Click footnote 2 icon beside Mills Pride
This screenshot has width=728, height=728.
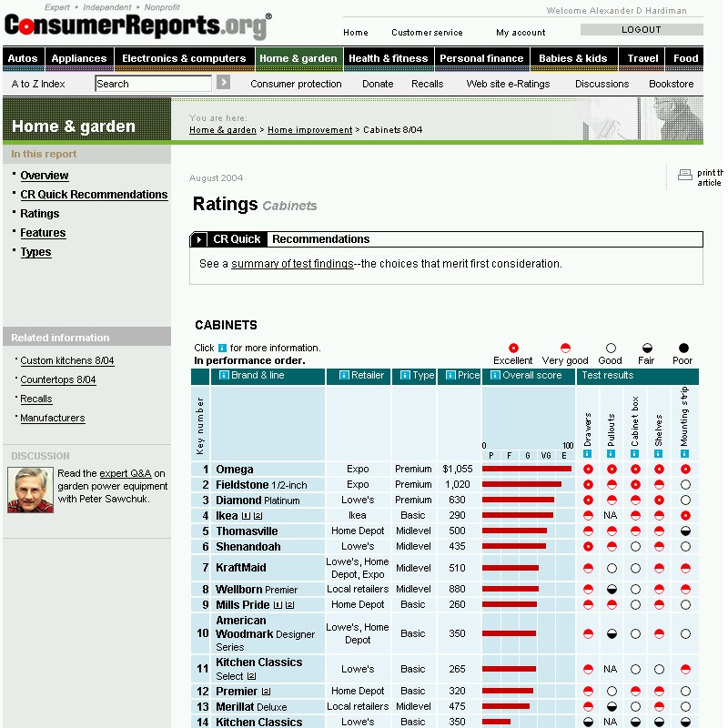coord(289,605)
